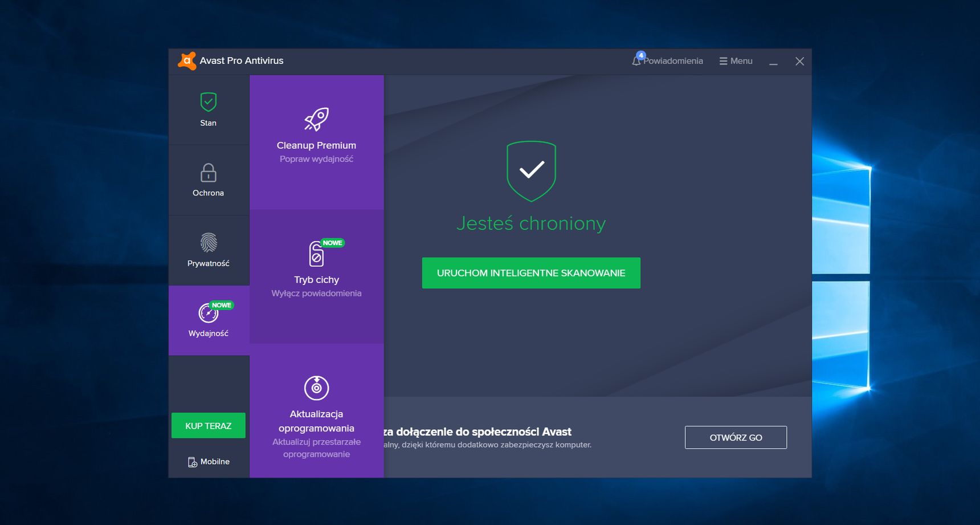Click NOWE badge on Wydajność
This screenshot has height=525, width=980.
point(222,305)
